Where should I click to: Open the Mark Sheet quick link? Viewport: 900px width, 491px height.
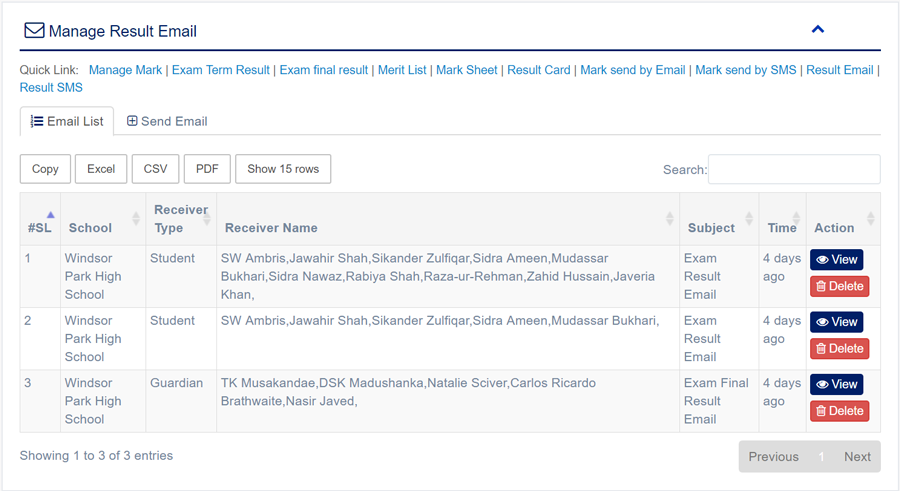tap(467, 70)
